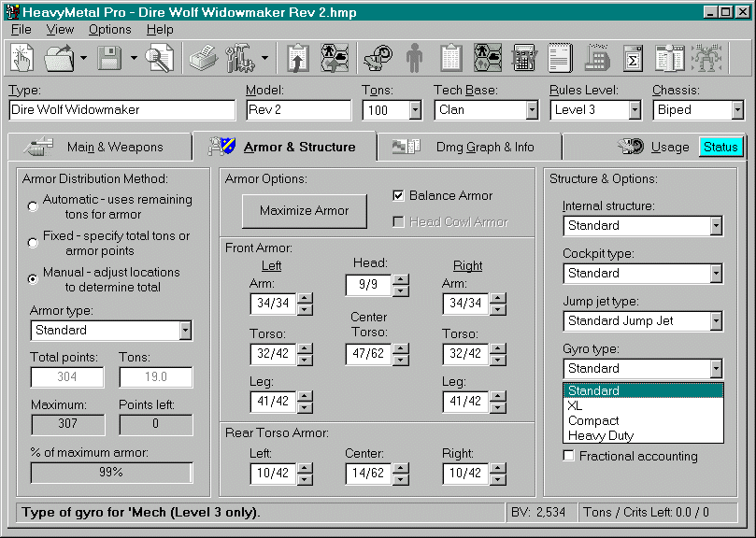Screen dimensions: 756x538
Task: Click the factory building icon
Action: pyautogui.click(x=597, y=58)
